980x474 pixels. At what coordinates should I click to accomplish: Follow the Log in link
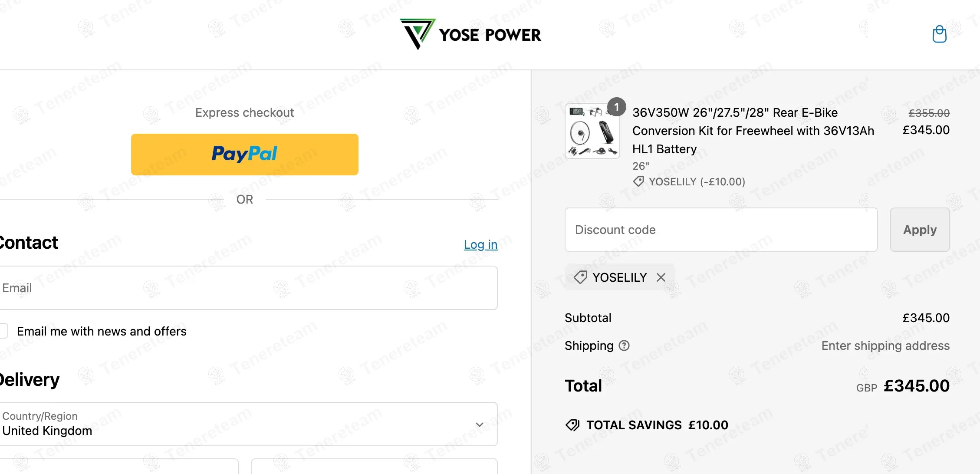click(x=480, y=244)
